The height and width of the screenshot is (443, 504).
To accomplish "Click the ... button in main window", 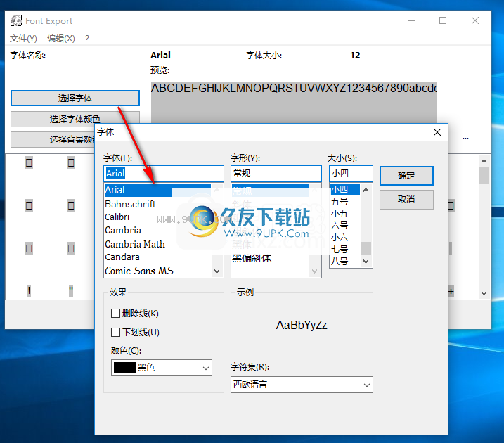I will point(466,139).
